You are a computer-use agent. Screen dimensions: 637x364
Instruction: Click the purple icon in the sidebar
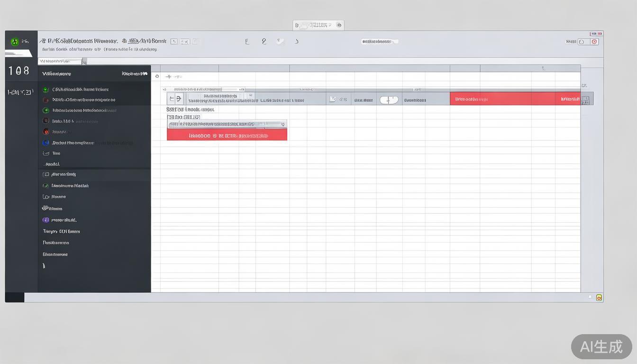45,220
